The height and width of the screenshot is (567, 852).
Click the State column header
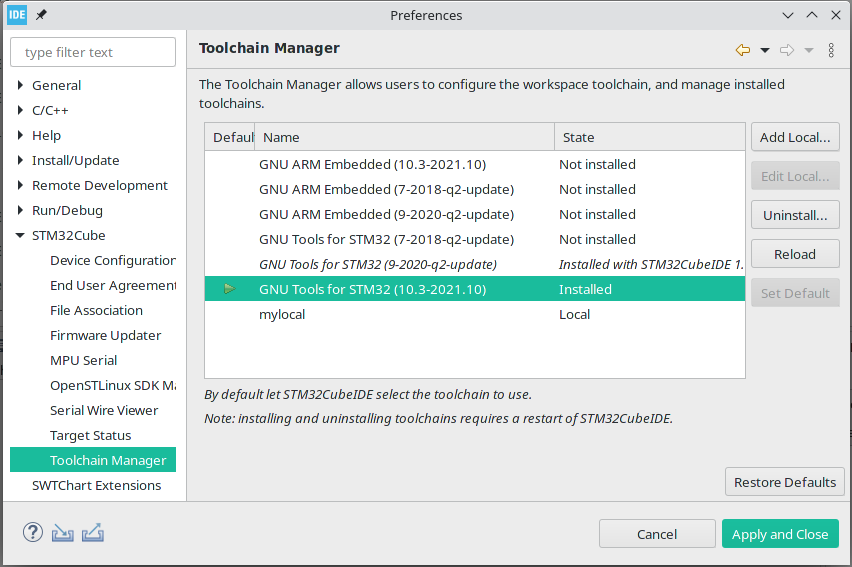click(649, 137)
